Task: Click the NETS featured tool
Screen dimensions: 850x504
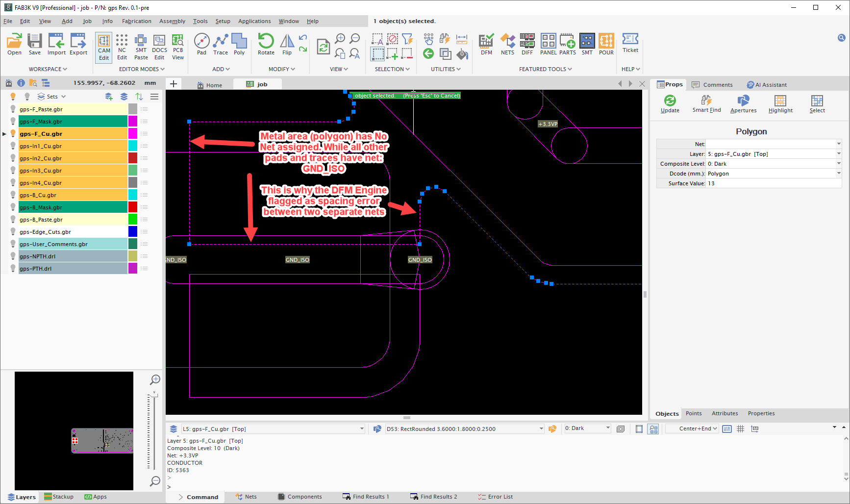Action: tap(507, 44)
